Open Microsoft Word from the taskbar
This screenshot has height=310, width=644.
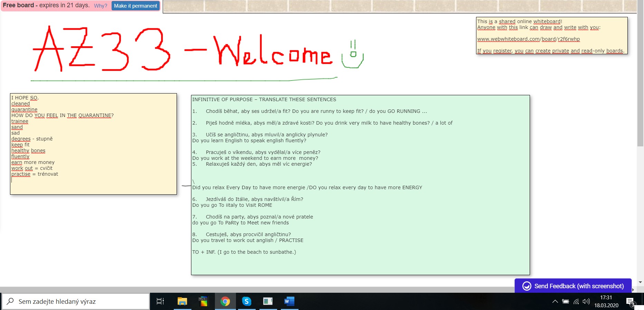tap(289, 301)
